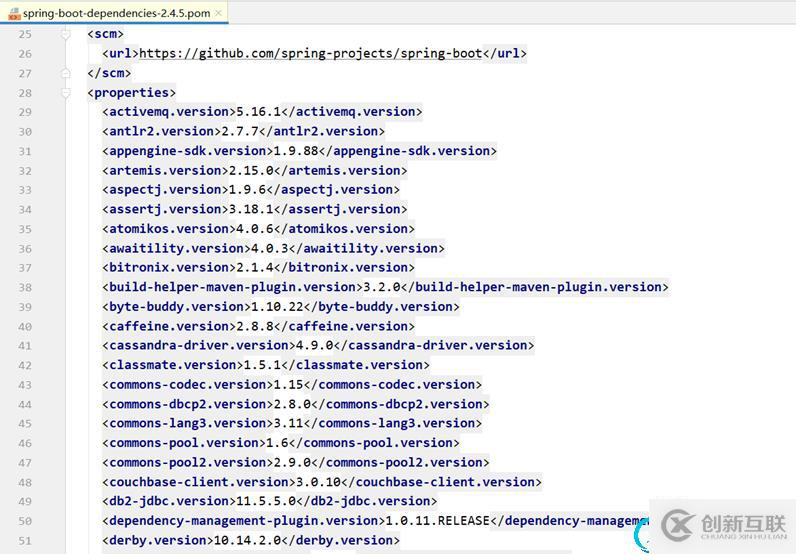The image size is (796, 554).
Task: Click the assertj.version value 3.18.1
Action: pos(251,209)
